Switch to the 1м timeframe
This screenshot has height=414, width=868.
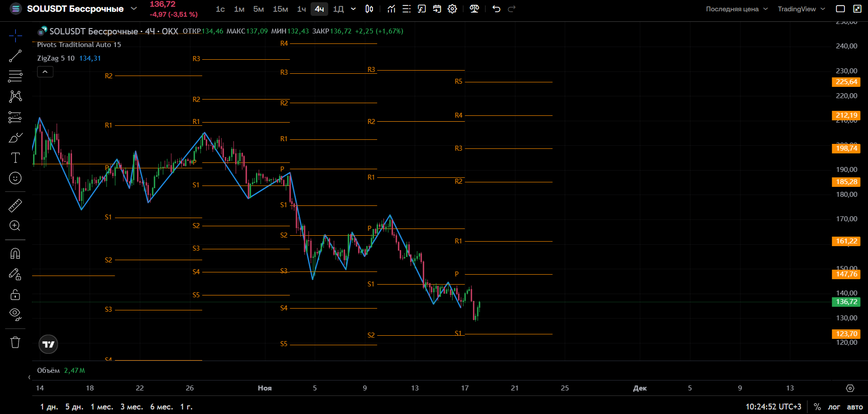(x=239, y=9)
